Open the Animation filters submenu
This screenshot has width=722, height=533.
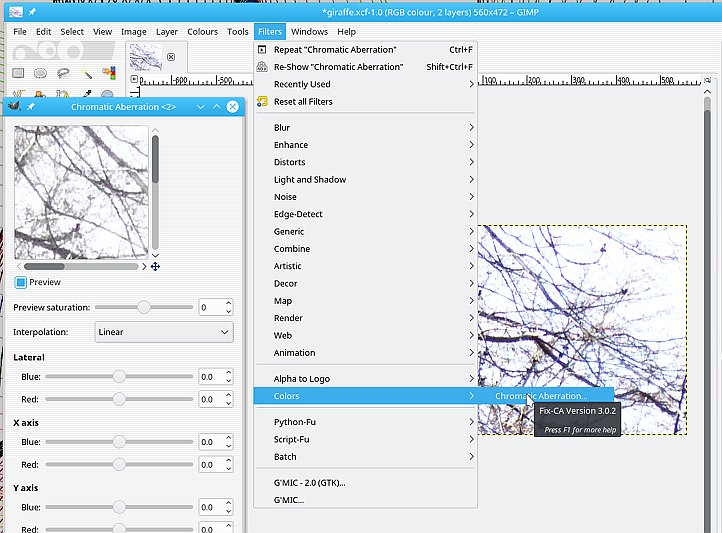click(366, 353)
